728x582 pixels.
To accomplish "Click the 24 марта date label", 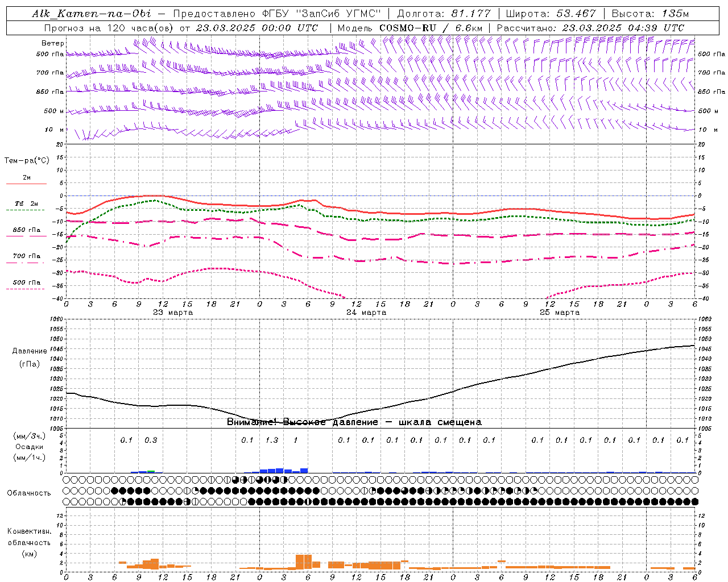I will coord(366,313).
